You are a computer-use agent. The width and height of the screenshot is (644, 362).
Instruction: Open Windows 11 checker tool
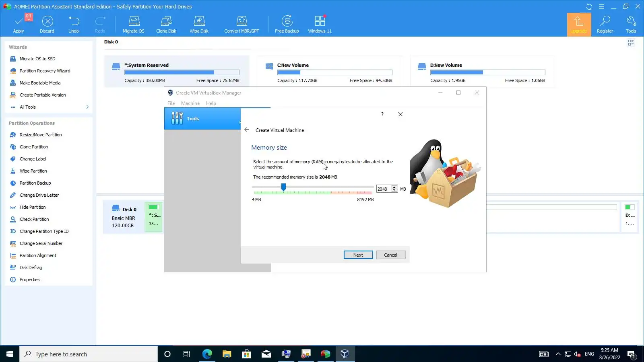click(x=320, y=25)
